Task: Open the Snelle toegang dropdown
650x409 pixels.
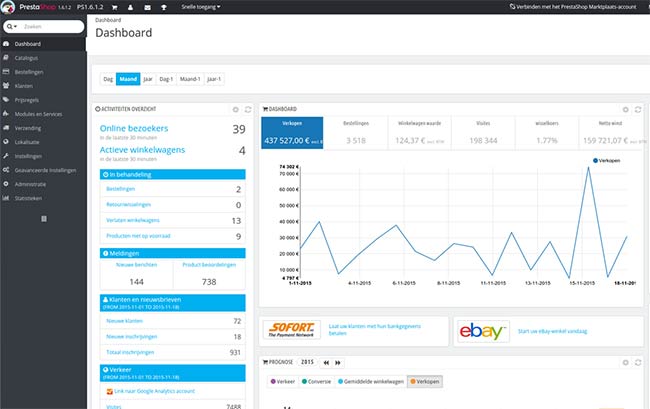Action: tap(201, 7)
